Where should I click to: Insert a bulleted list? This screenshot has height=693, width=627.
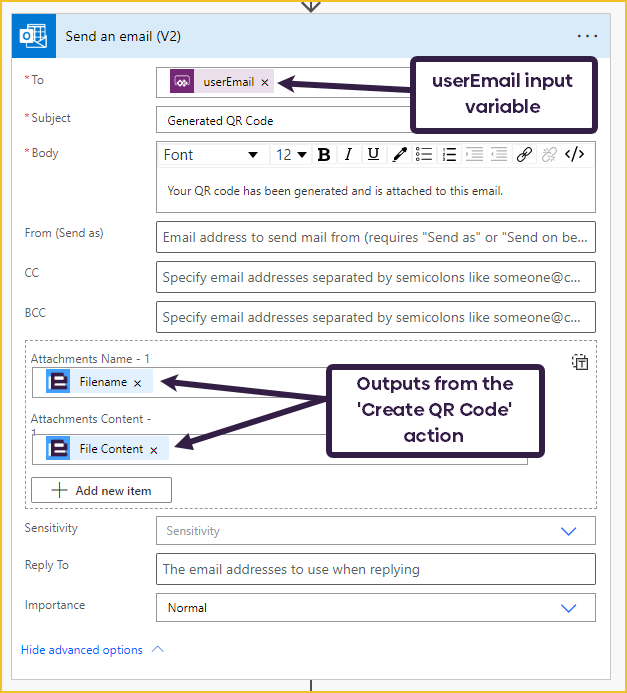tap(424, 154)
